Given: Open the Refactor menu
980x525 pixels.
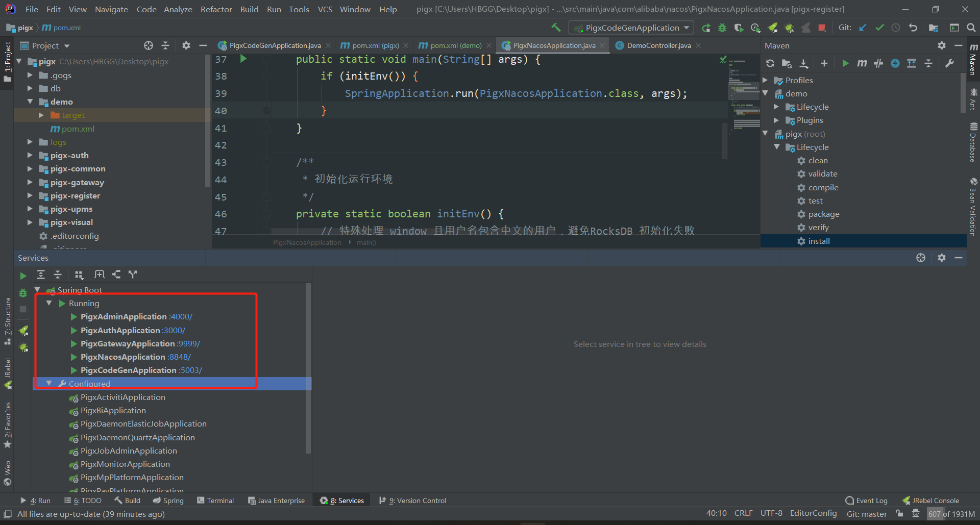Looking at the screenshot, I should 216,9.
